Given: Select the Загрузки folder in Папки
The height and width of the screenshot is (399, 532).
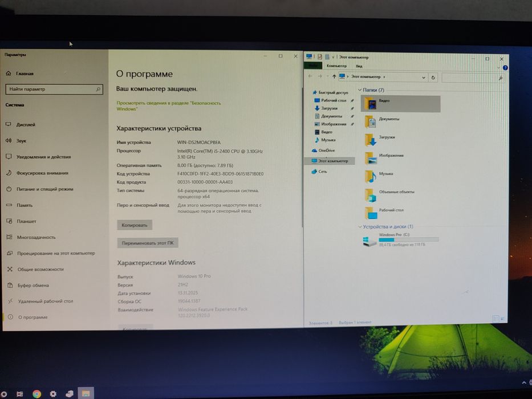Looking at the screenshot, I should coord(380,140).
